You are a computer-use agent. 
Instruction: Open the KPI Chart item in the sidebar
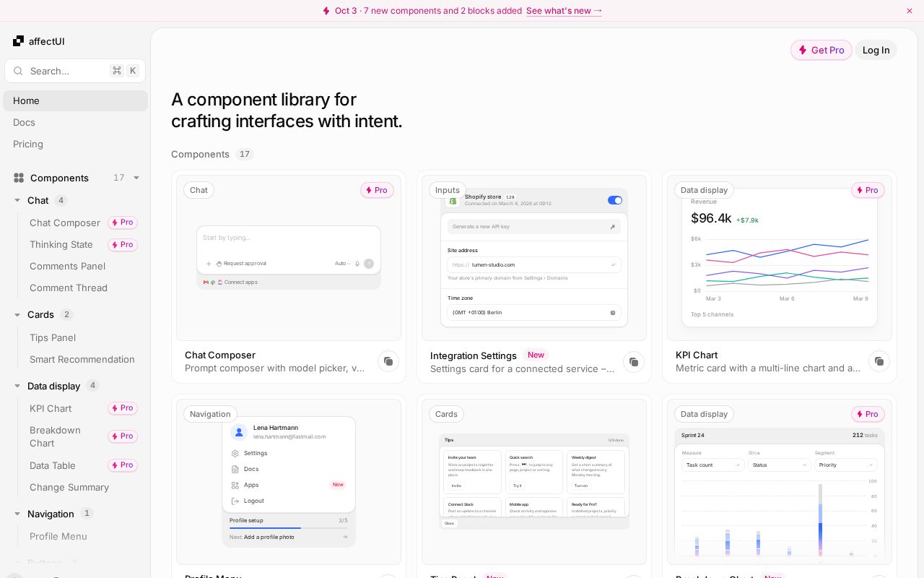coord(51,408)
